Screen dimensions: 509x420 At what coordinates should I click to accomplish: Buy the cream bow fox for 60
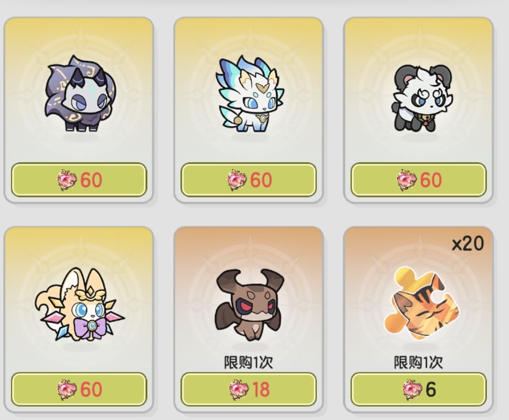tap(79, 389)
